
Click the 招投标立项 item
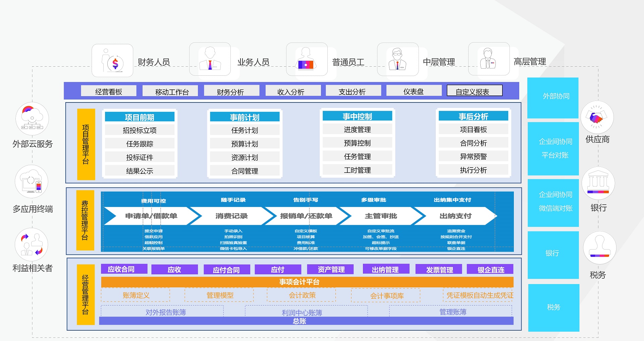click(x=140, y=130)
